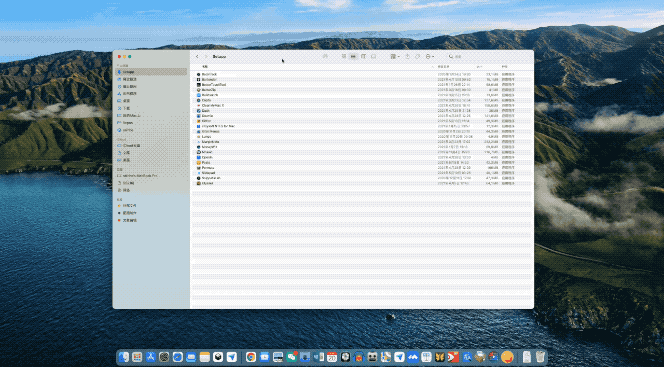Select the Downie app row
The width and height of the screenshot is (664, 367).
point(361,116)
